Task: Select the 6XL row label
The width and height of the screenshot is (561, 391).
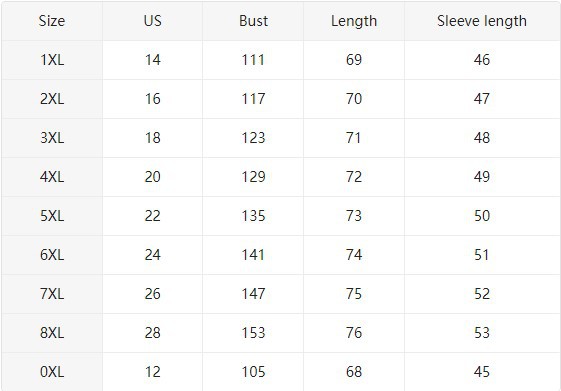Action: tap(52, 255)
